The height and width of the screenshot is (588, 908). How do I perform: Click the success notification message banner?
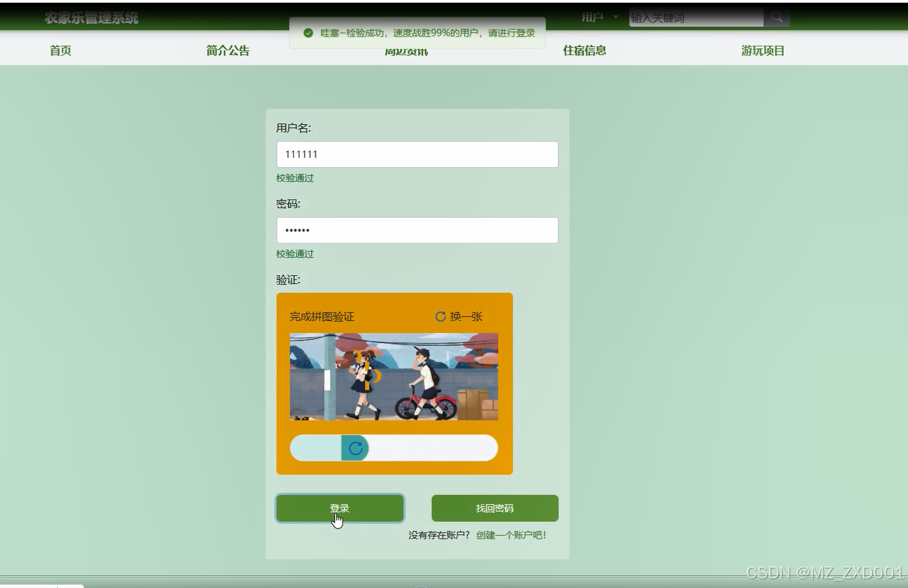(418, 33)
